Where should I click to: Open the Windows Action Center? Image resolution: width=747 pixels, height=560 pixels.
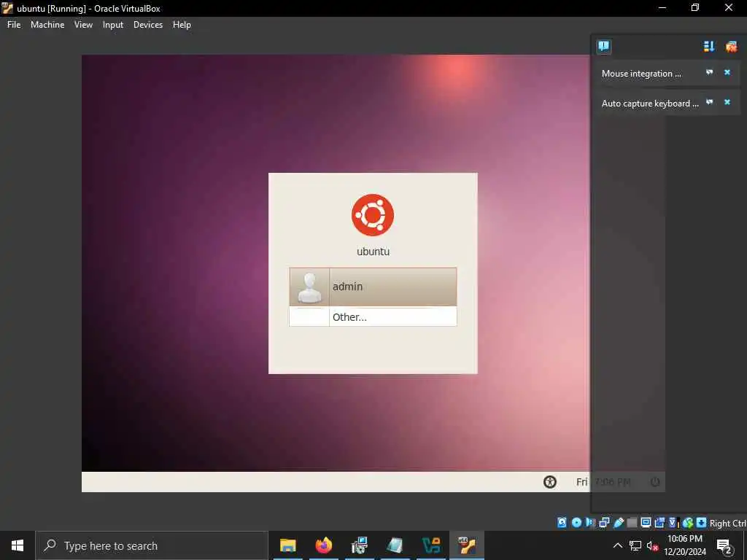click(x=724, y=545)
